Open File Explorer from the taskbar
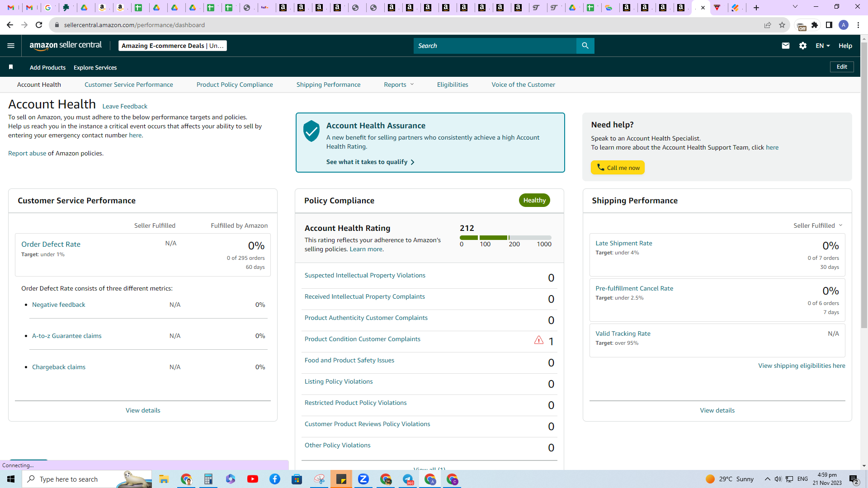Viewport: 868px width, 488px height. (164, 479)
